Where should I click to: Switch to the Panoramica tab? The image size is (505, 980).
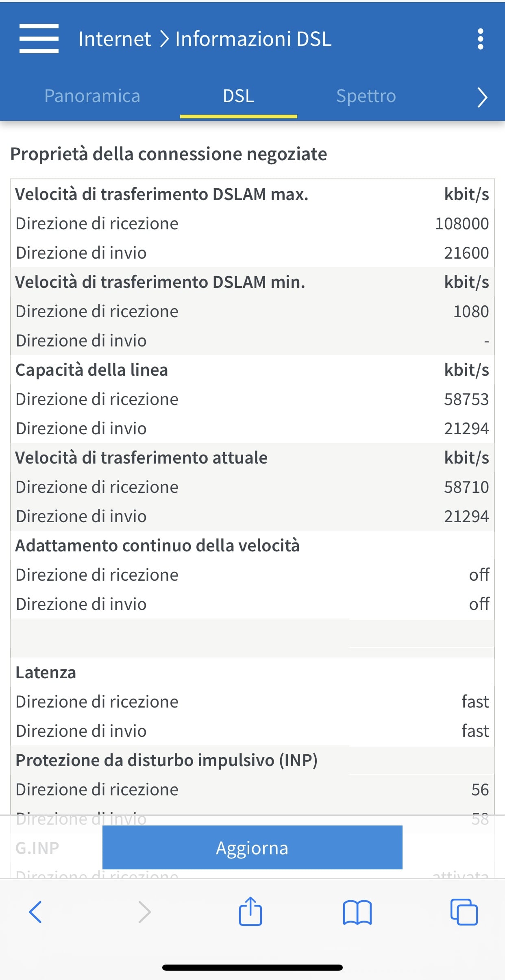92,96
